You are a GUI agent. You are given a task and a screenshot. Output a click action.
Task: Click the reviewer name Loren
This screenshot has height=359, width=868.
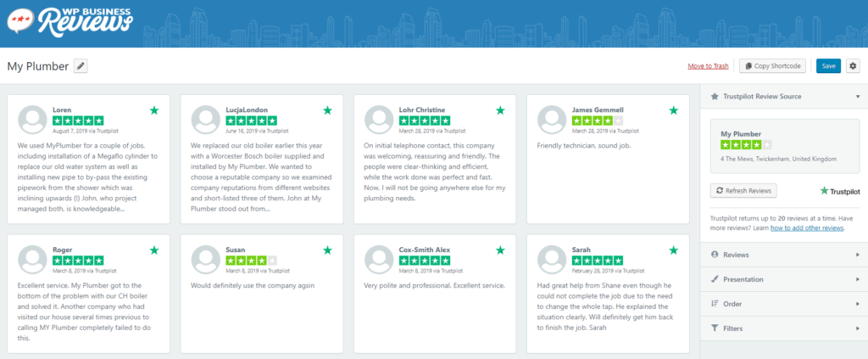tap(62, 109)
